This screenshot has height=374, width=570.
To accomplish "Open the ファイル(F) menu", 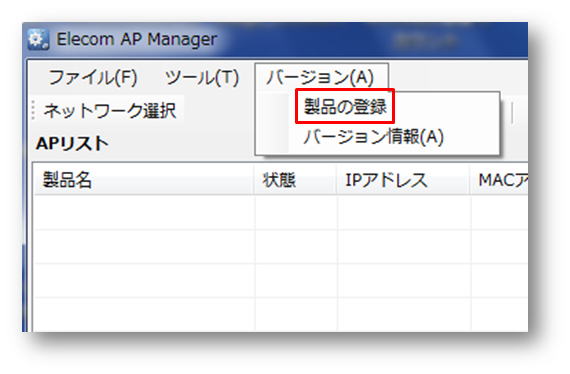I will click(93, 77).
